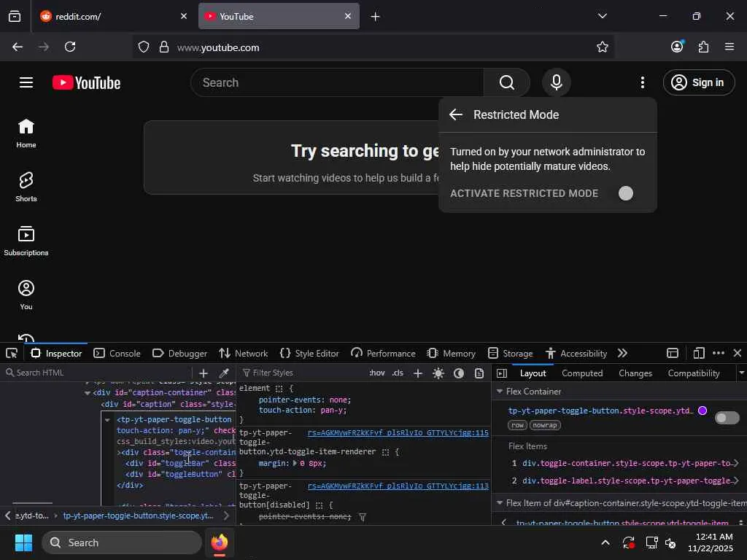Click the Sign in button

coord(698,82)
